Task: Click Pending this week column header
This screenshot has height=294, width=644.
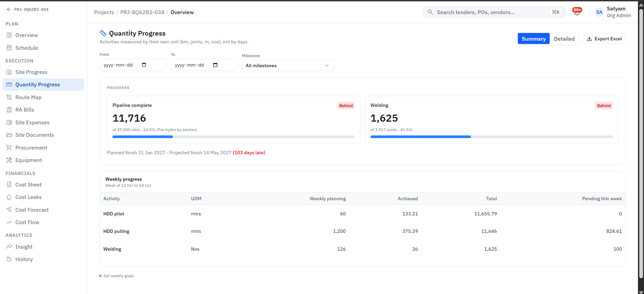Action: 602,199
